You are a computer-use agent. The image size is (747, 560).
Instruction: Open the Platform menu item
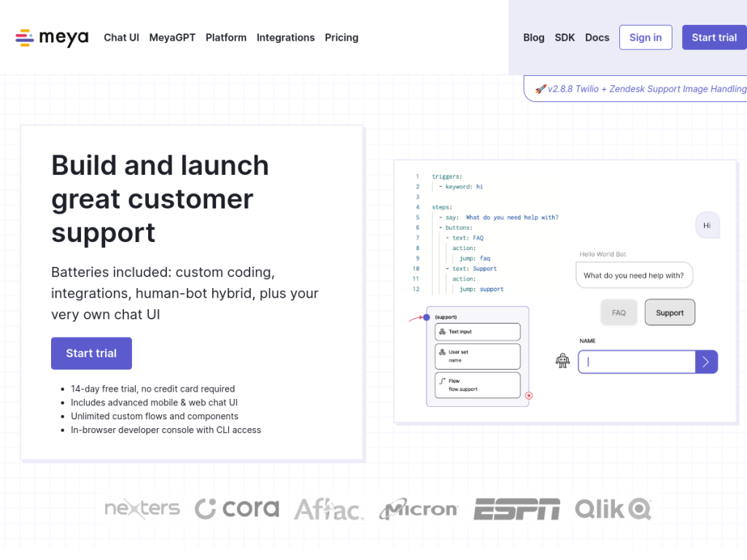coord(226,38)
